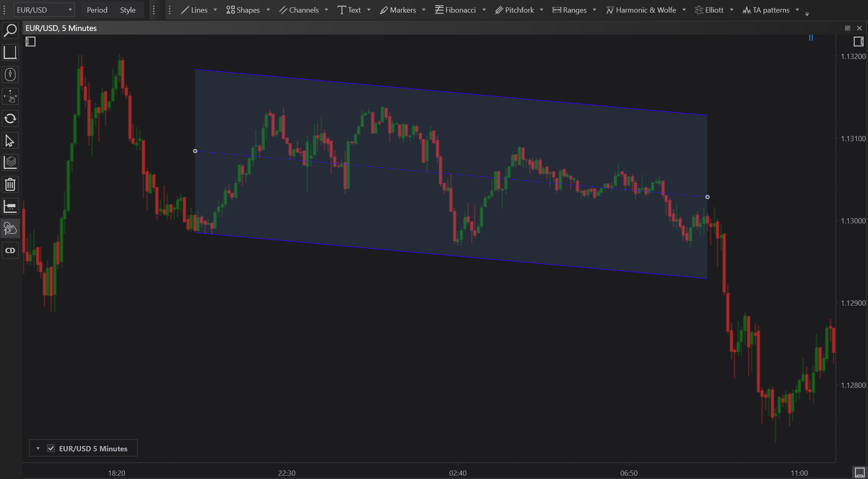The height and width of the screenshot is (479, 868).
Task: Open the chart layers tool
Action: coord(10,163)
